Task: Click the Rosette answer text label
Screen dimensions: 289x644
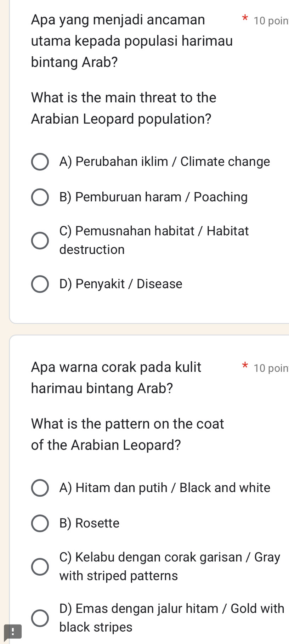Action: point(90,523)
